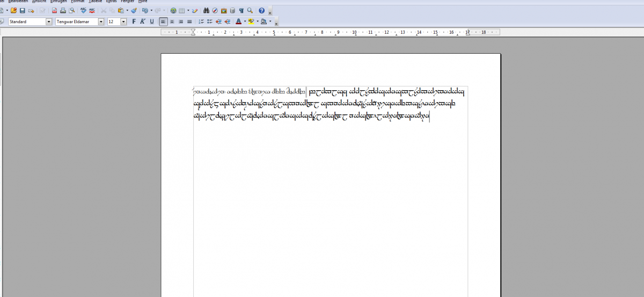Open the Gallery picture icon
This screenshot has width=644, height=297.
(224, 10)
